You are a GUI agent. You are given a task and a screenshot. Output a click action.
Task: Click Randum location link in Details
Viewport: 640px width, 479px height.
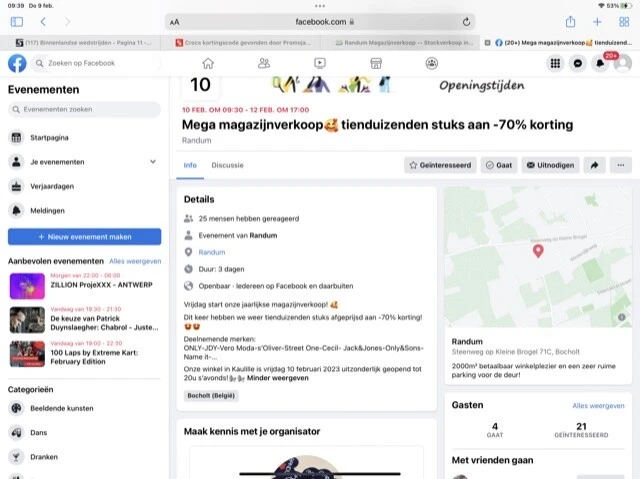(x=212, y=252)
